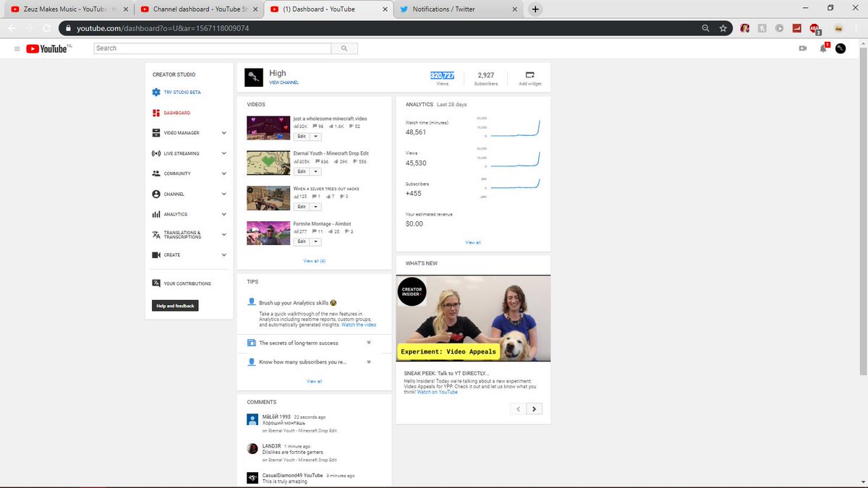The width and height of the screenshot is (868, 488).
Task: Click View all link under Analytics
Action: [x=473, y=243]
